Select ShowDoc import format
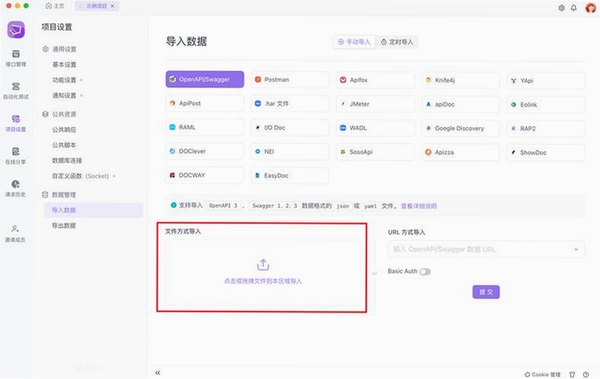600x379 pixels. [546, 152]
